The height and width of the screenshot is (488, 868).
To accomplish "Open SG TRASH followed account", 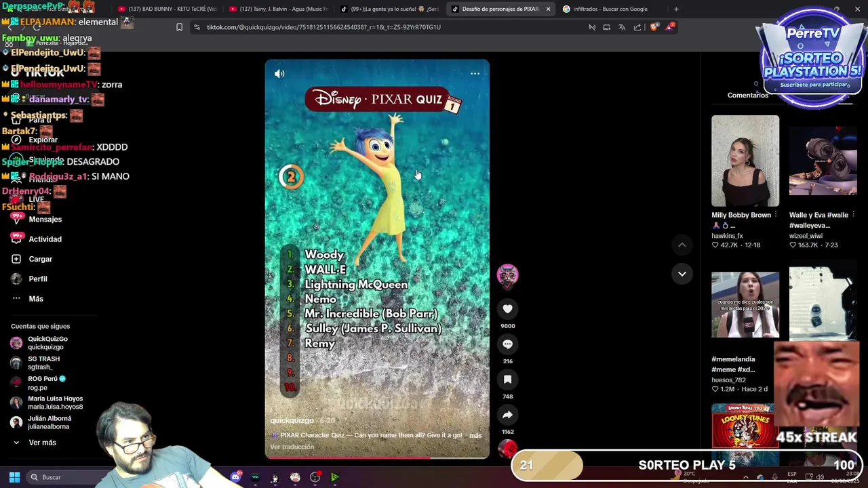I will pyautogui.click(x=43, y=363).
